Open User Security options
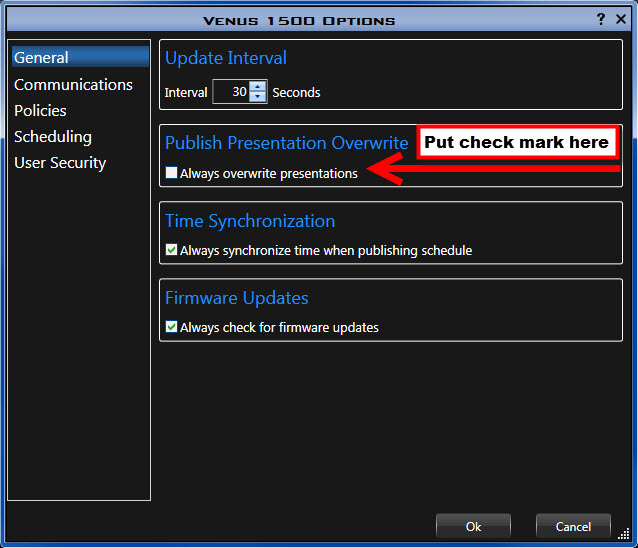 tap(60, 163)
